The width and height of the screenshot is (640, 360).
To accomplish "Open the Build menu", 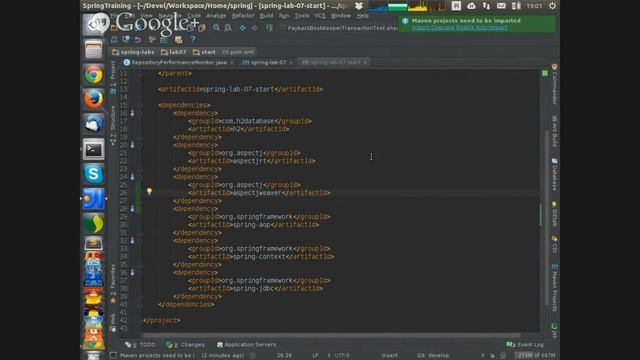I will coord(267,16).
